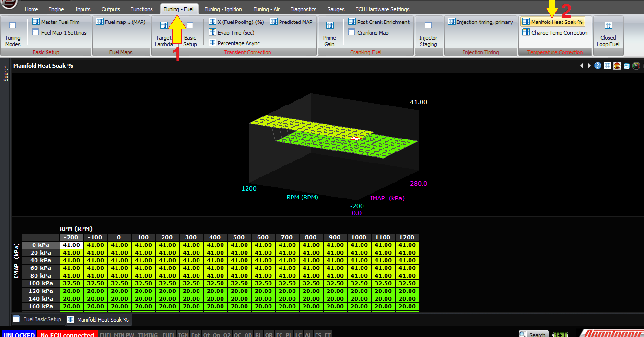644x337 pixels.
Task: Open the Cranking Map table
Action: coord(368,33)
